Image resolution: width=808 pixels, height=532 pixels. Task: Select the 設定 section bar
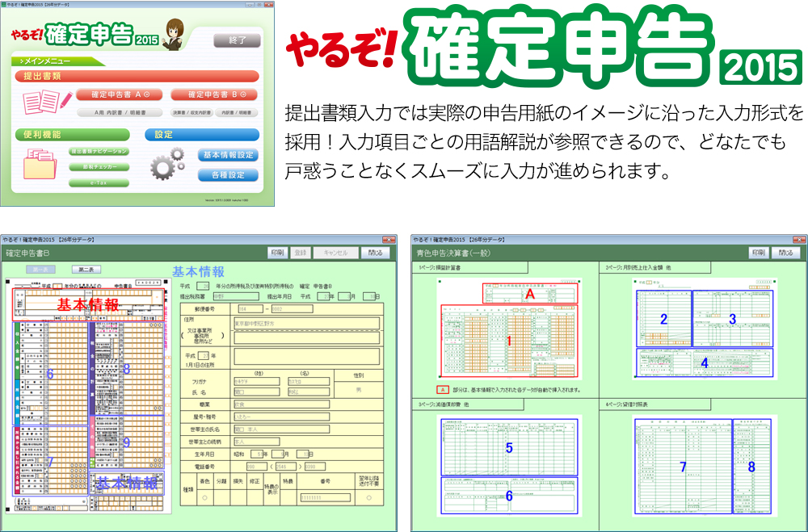(202, 135)
